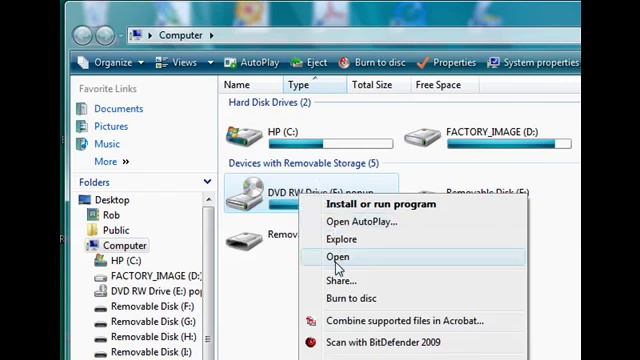Click the arrow after Computer in address bar
Screen dimensions: 640x360
coord(211,36)
